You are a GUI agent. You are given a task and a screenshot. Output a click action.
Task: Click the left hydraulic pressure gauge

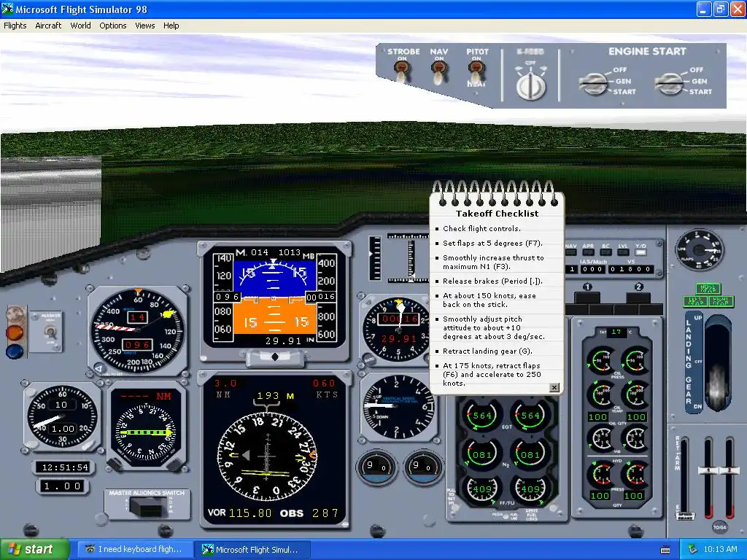pos(601,475)
